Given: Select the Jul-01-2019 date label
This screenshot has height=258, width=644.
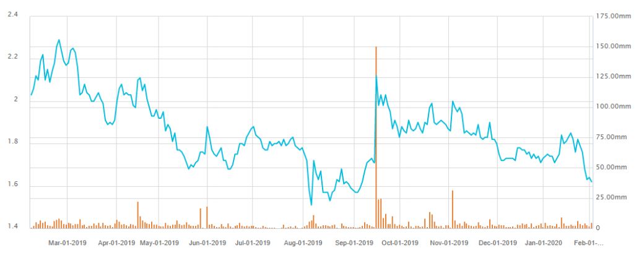Looking at the screenshot, I should pos(253,243).
